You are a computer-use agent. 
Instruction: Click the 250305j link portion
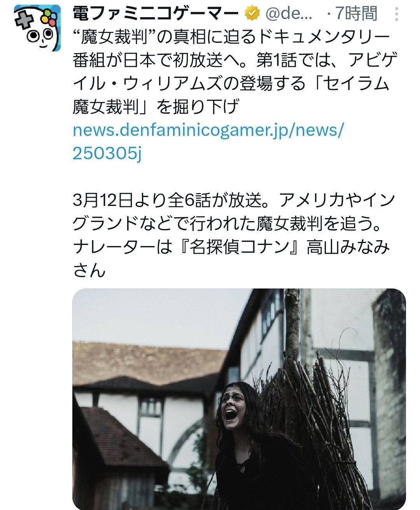[x=107, y=153]
